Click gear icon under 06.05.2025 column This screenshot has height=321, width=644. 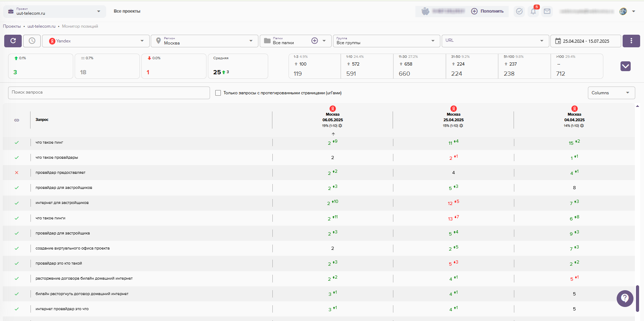point(340,126)
